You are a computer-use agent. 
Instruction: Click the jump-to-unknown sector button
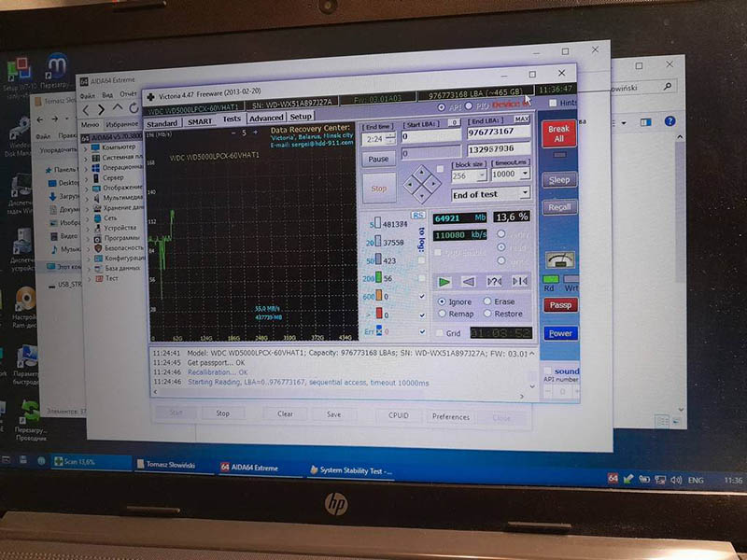click(x=495, y=281)
